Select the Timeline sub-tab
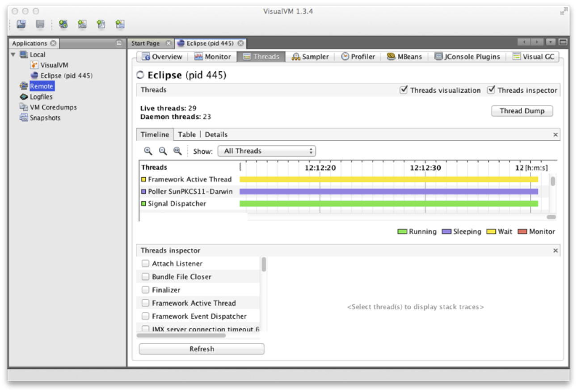This screenshot has width=577, height=392. point(155,135)
